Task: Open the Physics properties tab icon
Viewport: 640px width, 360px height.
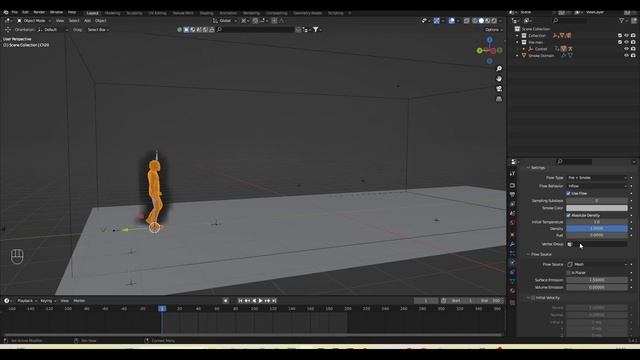Action: (512, 263)
